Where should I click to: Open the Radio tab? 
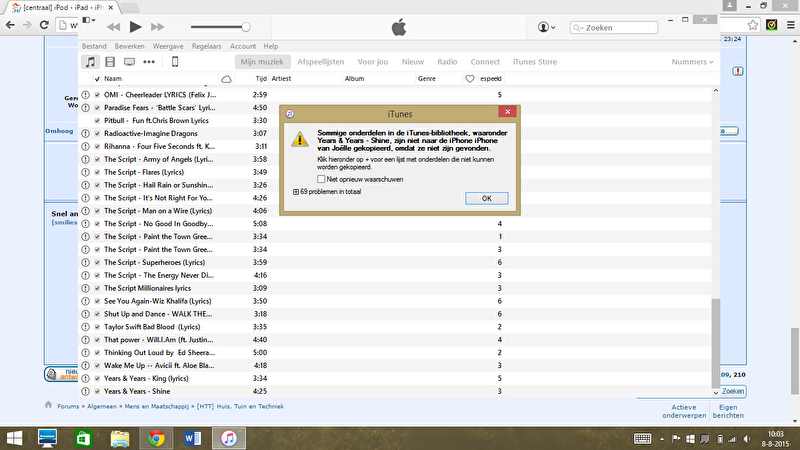(x=447, y=62)
